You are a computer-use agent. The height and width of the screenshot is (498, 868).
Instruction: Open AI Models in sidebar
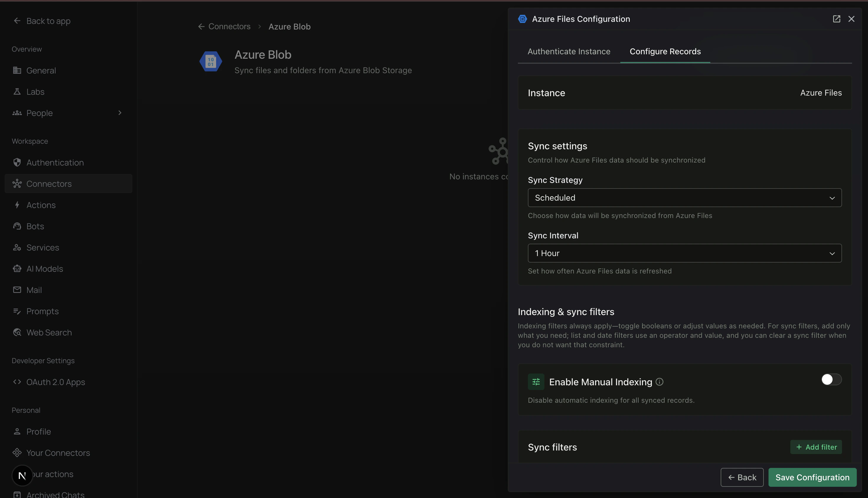click(68, 268)
